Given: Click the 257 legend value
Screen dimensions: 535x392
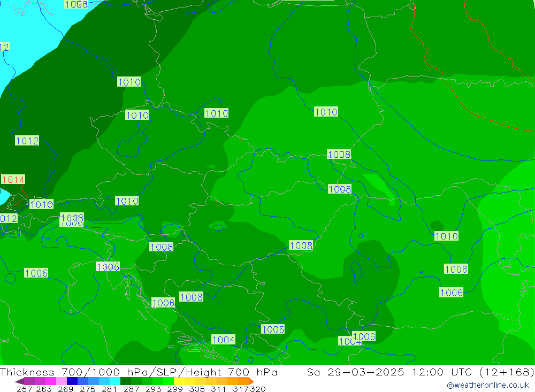Looking at the screenshot, I should (24, 389).
